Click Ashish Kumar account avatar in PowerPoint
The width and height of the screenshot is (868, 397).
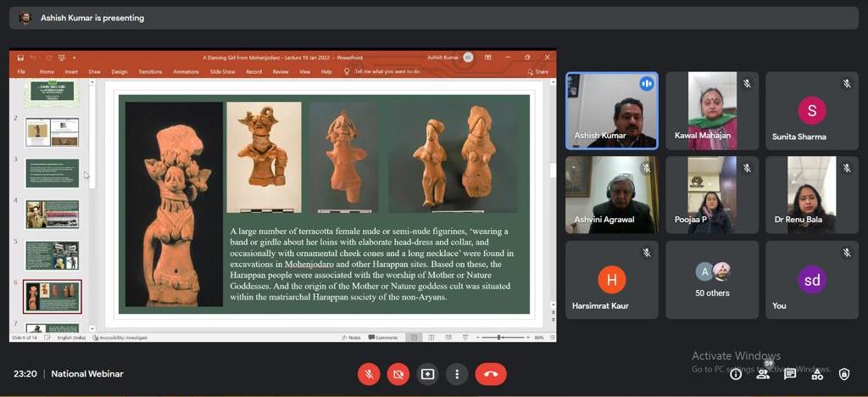pos(468,57)
